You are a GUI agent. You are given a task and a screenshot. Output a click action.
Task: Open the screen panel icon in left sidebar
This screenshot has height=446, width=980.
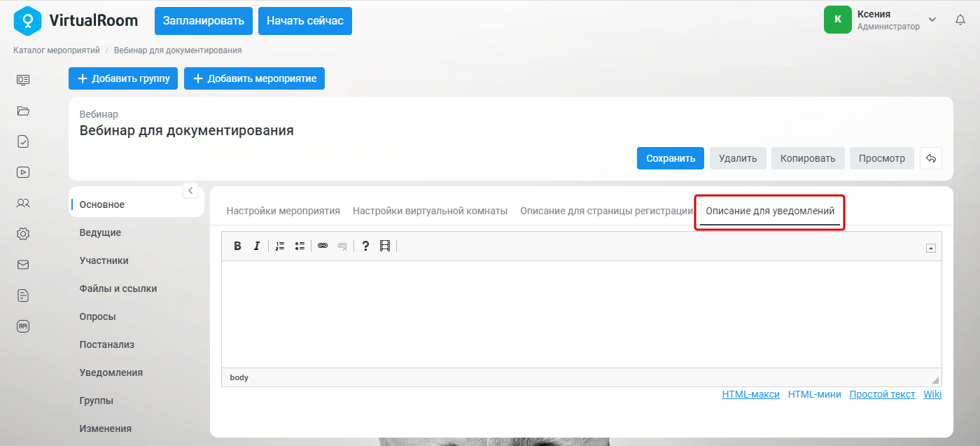point(23,80)
